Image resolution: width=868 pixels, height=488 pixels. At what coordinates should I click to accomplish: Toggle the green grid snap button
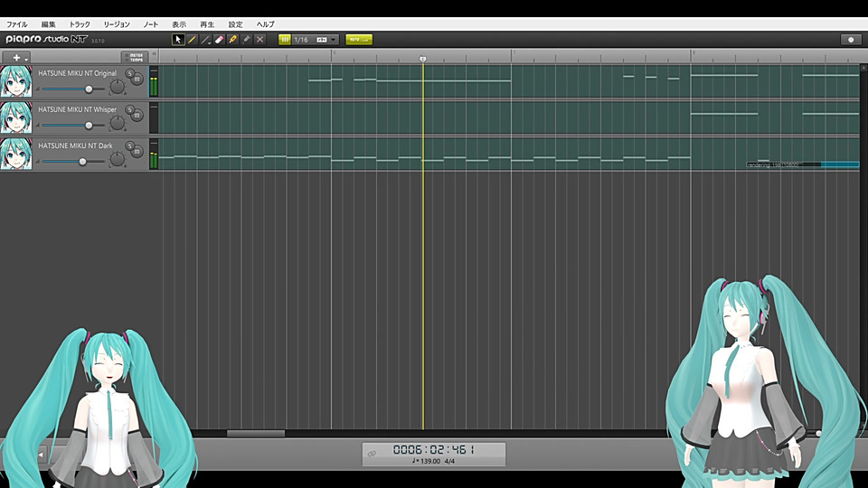pyautogui.click(x=285, y=40)
